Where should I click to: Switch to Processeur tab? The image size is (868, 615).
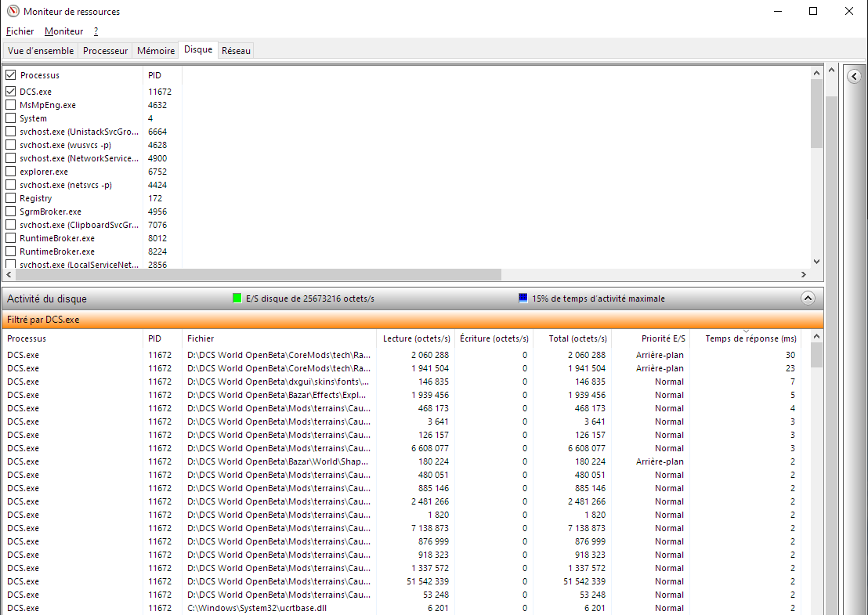click(105, 50)
